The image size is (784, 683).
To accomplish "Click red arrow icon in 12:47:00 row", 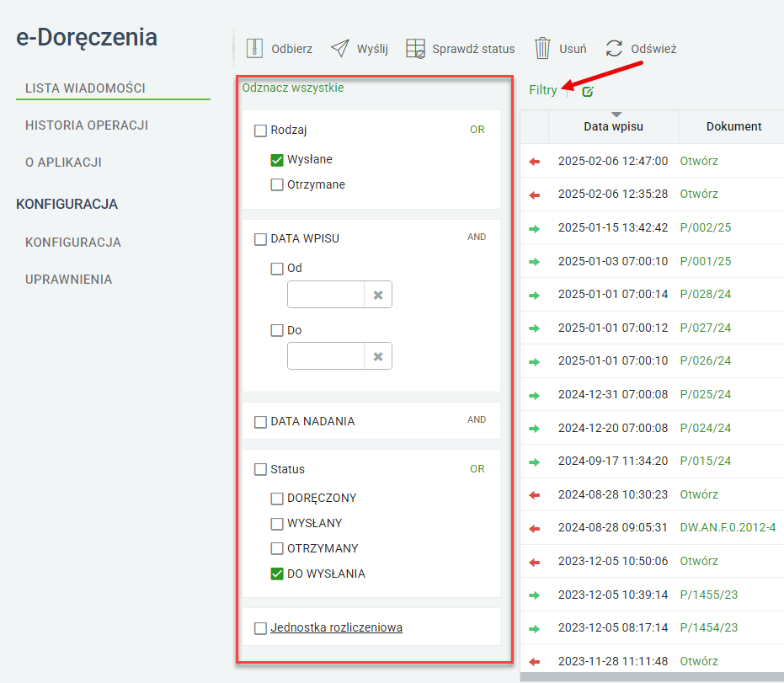I will click(535, 162).
